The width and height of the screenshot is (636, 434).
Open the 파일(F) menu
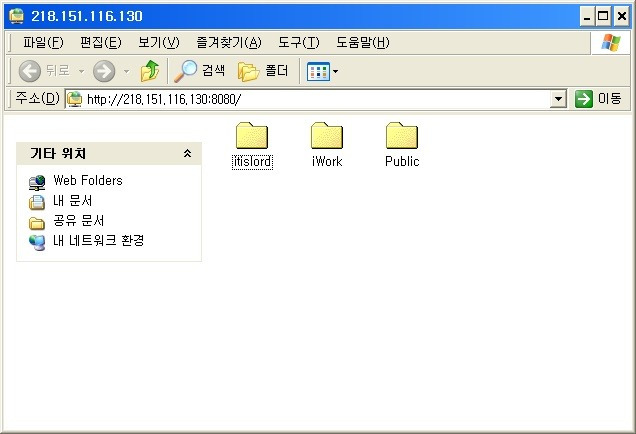pos(43,42)
